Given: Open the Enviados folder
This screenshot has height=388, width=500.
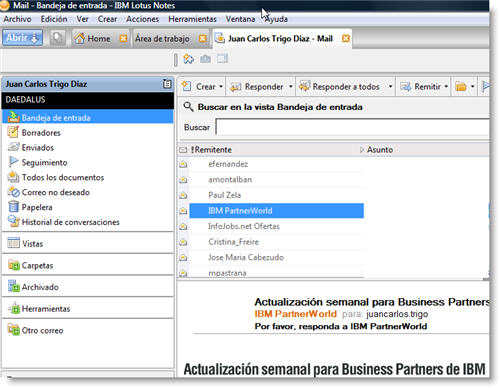Looking at the screenshot, I should point(31,147).
